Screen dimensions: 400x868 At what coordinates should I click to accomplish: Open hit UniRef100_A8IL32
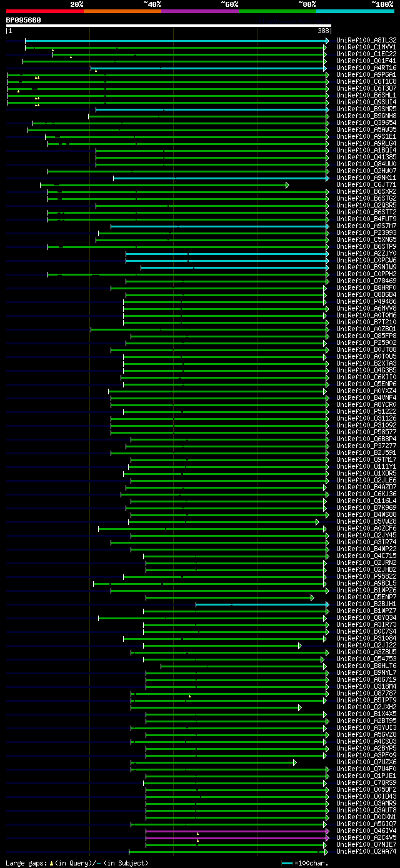coord(366,40)
